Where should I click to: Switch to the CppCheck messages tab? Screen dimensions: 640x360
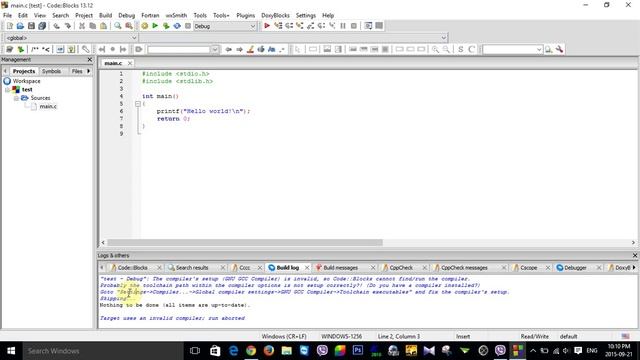click(464, 268)
